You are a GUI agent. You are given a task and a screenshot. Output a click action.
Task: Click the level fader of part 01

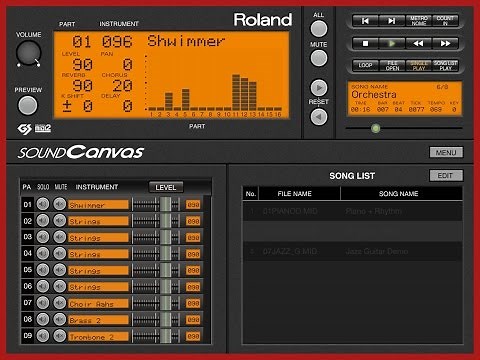(165, 204)
